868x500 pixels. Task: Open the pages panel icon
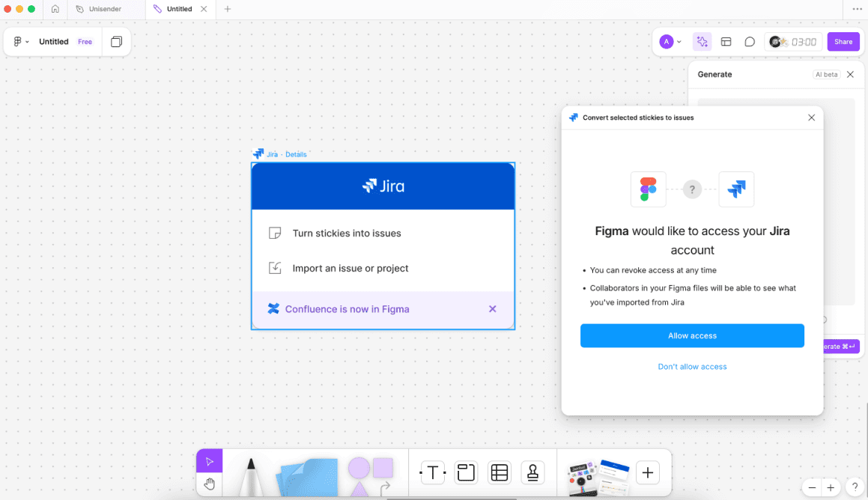(x=116, y=41)
